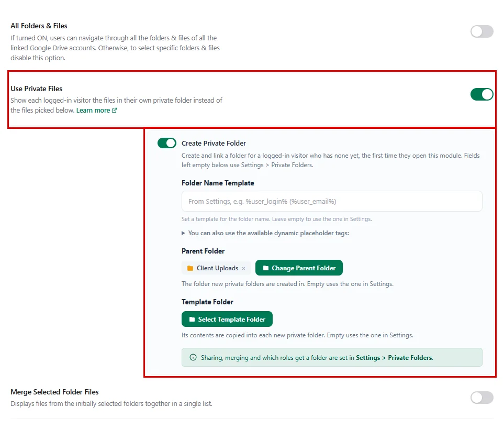Remove Client Uploads with the x icon
The height and width of the screenshot is (429, 504).
(244, 269)
